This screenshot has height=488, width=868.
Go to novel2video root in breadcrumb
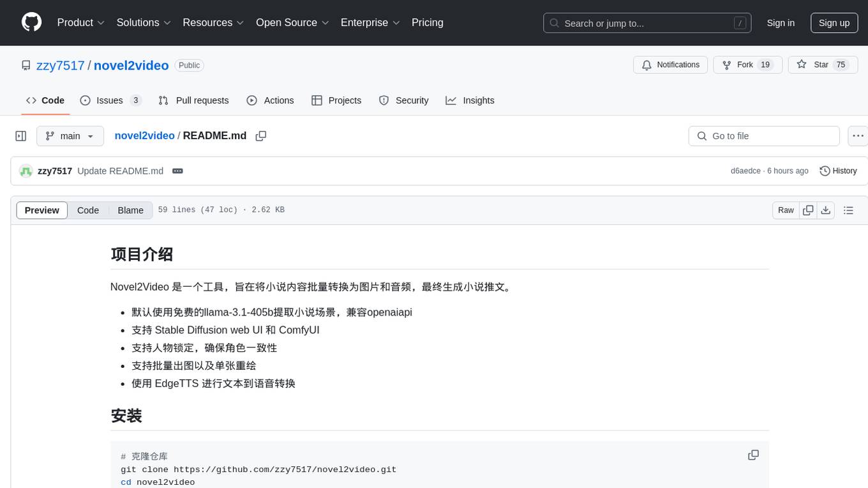144,136
